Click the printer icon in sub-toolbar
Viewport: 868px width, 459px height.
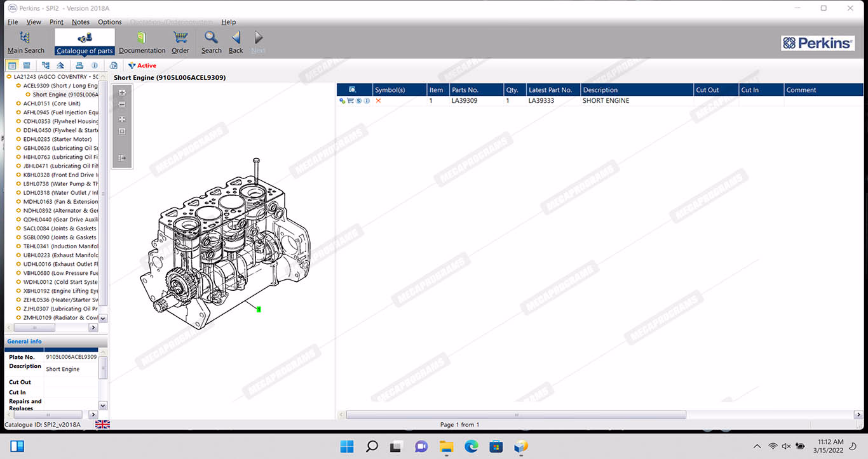tap(79, 65)
